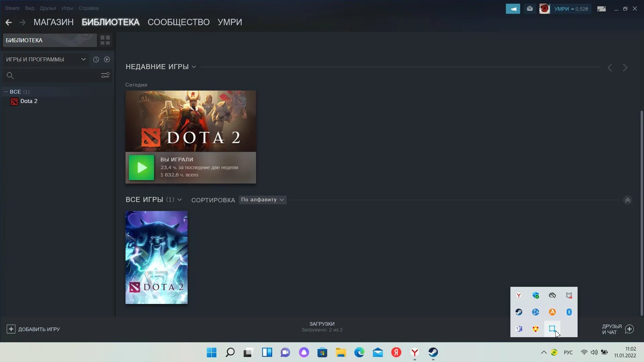The image size is (644, 362).
Task: Click the Dota 2 icon in sidebar list
Action: 14,101
